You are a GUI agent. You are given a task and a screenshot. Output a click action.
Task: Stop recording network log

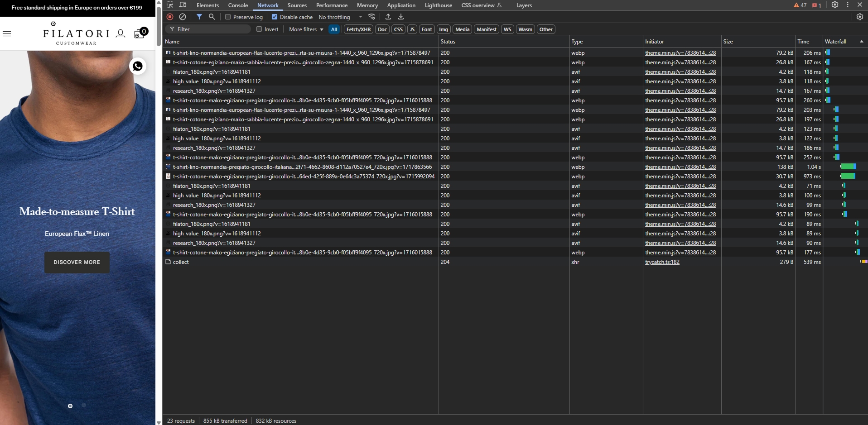click(x=170, y=17)
